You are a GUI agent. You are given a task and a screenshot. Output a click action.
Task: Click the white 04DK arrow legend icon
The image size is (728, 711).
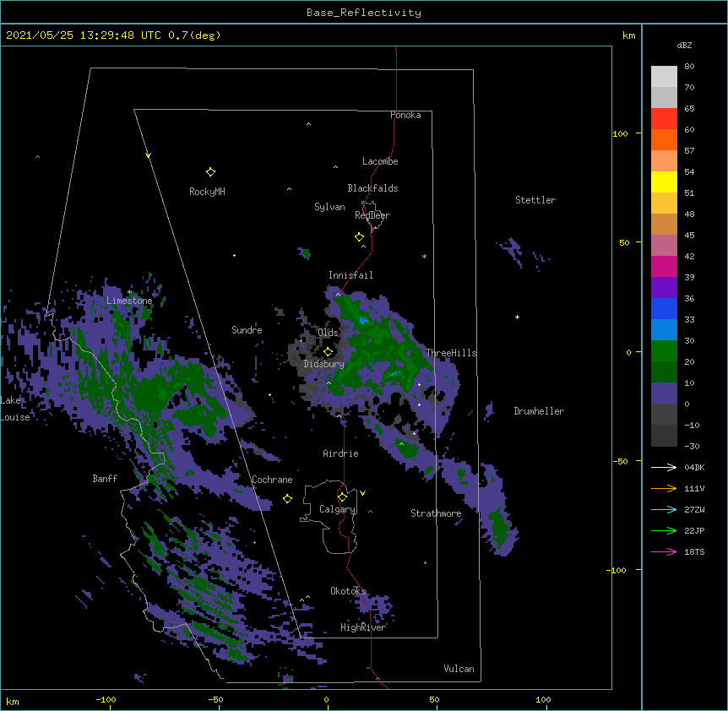click(664, 467)
